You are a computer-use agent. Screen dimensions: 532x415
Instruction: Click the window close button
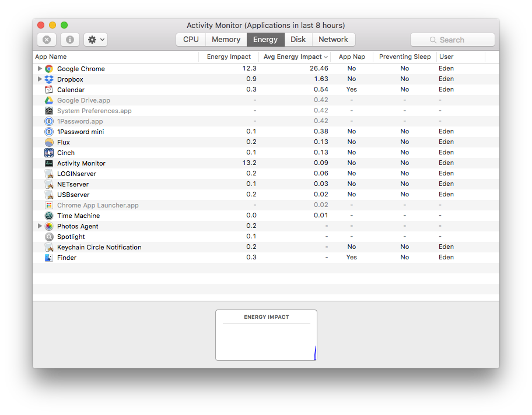(41, 25)
